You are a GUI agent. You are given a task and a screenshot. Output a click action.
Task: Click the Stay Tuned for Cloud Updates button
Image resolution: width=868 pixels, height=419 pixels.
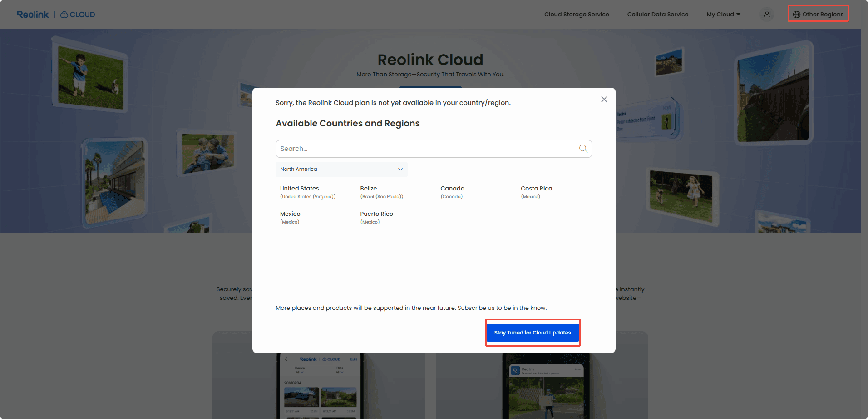coord(533,332)
